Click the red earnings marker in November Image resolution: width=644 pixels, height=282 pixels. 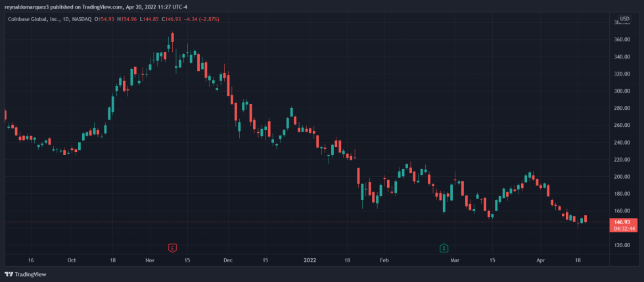coord(173,248)
